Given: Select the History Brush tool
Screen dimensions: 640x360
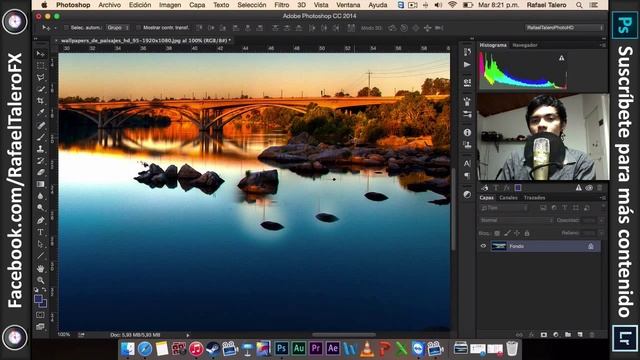Looking at the screenshot, I should (x=40, y=161).
